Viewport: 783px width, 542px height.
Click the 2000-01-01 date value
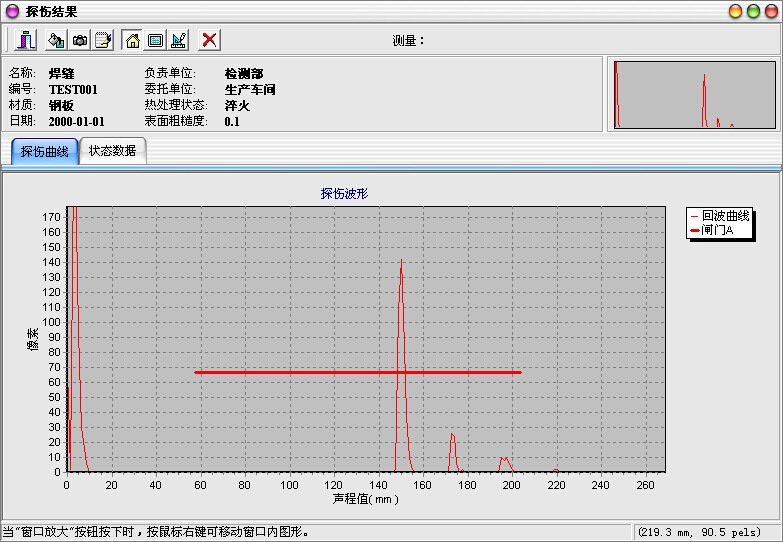click(x=76, y=121)
